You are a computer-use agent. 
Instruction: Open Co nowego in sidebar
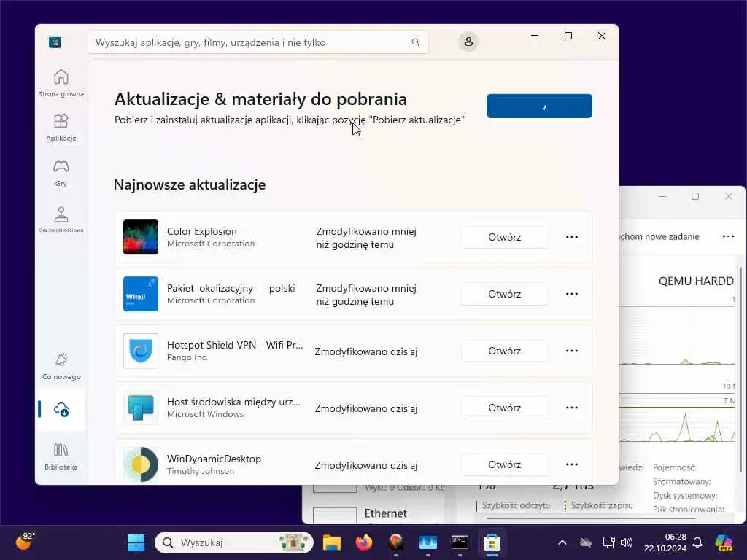(x=61, y=366)
